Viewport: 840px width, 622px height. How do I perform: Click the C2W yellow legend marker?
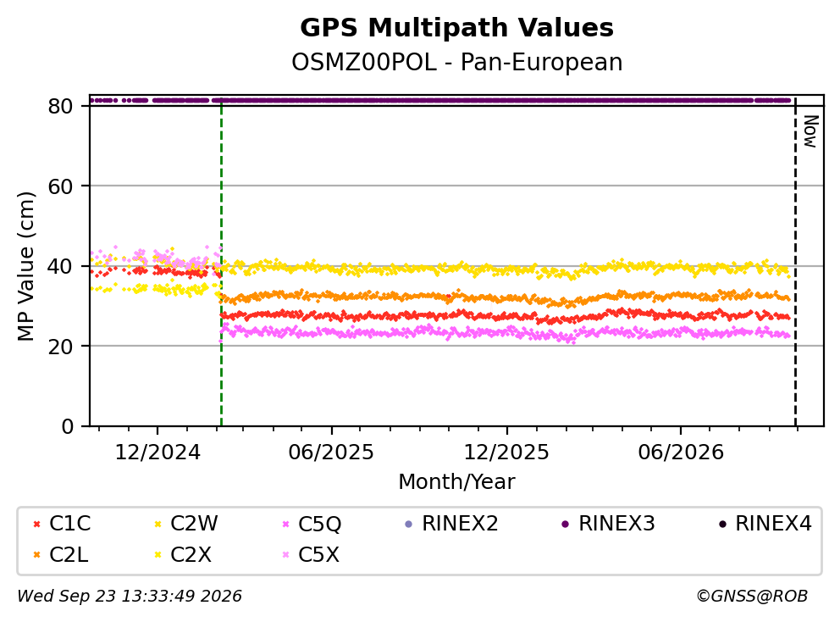(x=158, y=524)
